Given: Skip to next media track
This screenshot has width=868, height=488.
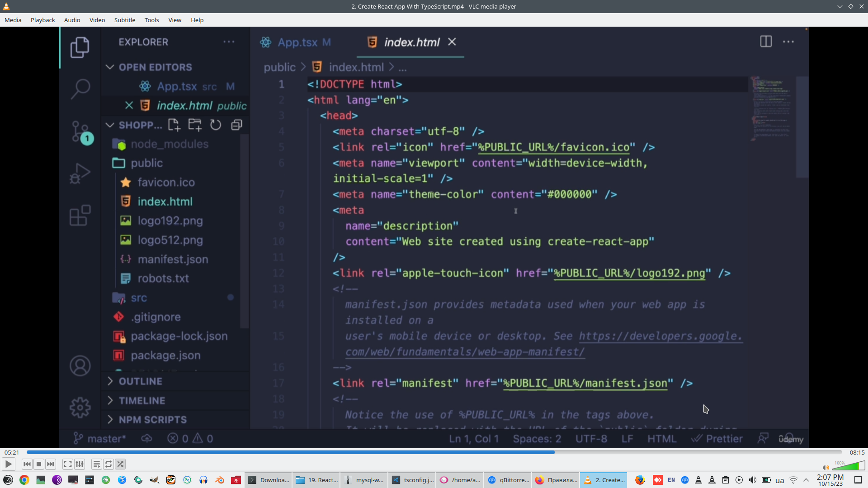Looking at the screenshot, I should (x=51, y=464).
